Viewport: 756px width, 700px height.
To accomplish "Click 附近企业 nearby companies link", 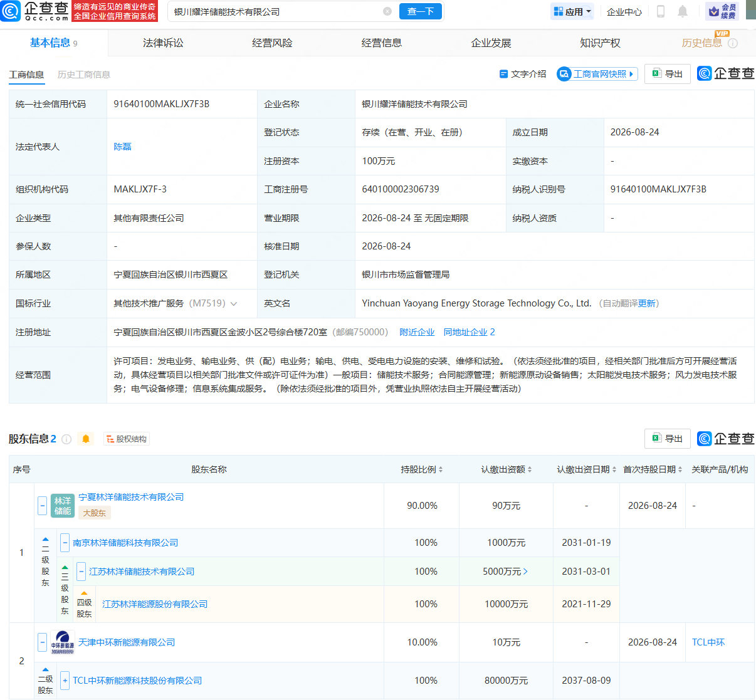I will (x=417, y=332).
